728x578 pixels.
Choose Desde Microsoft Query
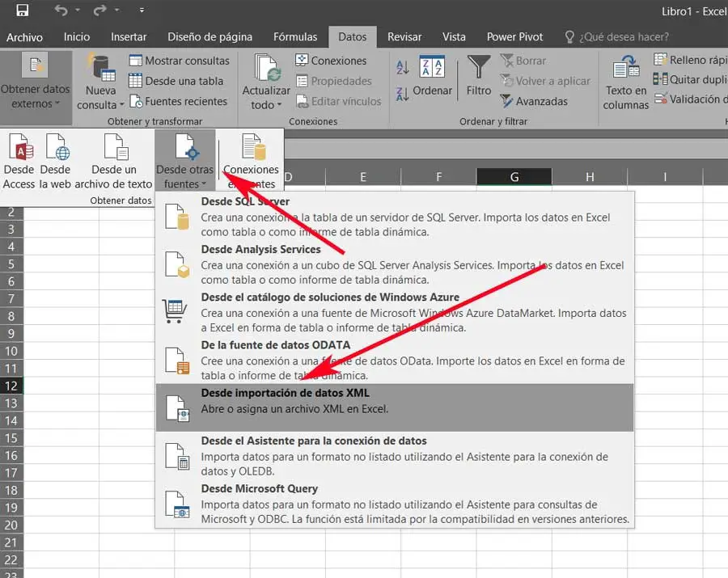pos(395,504)
